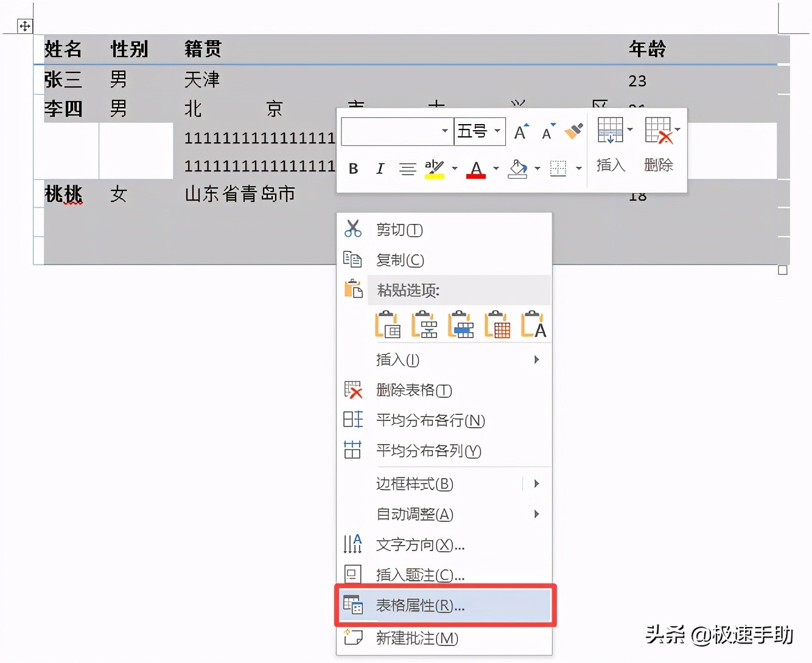Click 文字方向(X) to change text direction
Screen dimensions: 812x663
[x=420, y=545]
